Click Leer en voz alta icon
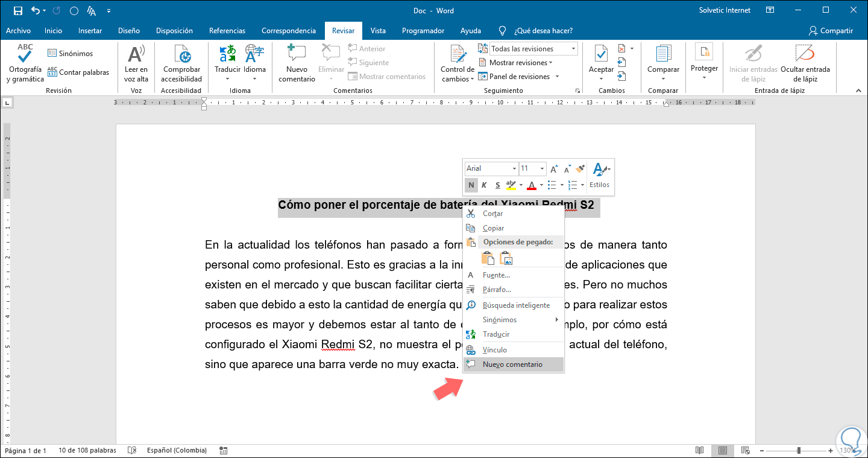 pos(136,56)
